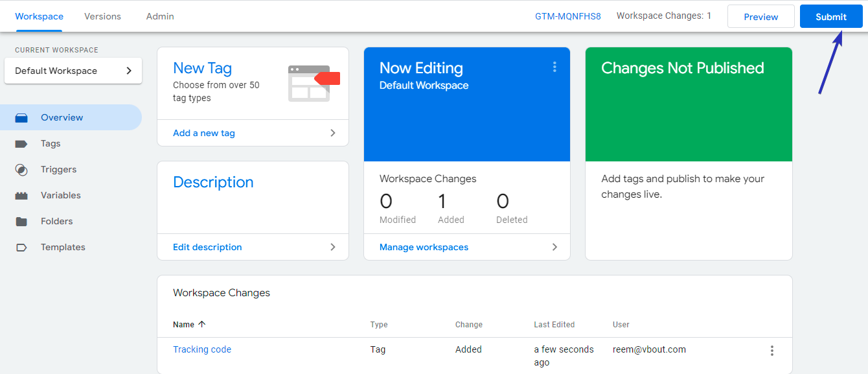
Task: Click the Preview button
Action: pos(761,17)
